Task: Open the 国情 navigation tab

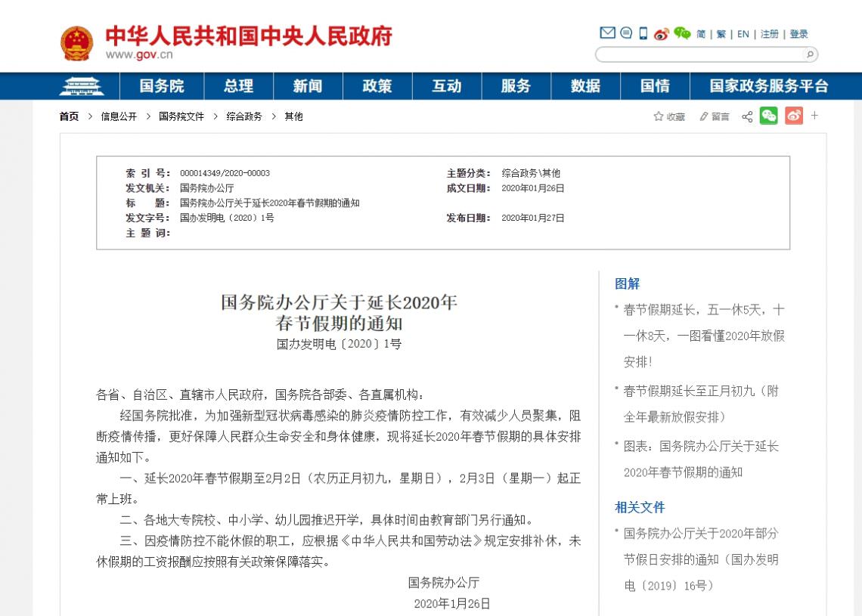Action: [655, 86]
